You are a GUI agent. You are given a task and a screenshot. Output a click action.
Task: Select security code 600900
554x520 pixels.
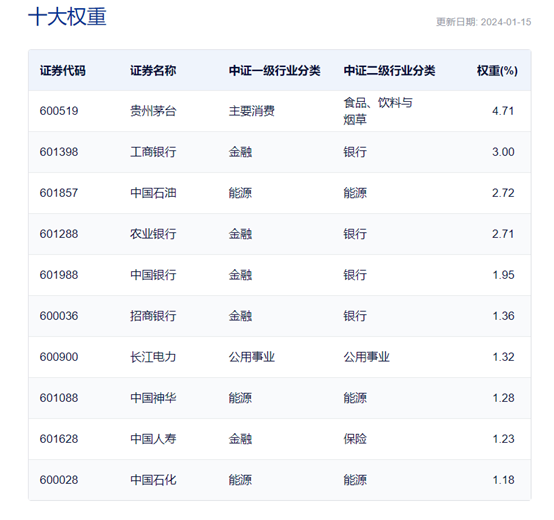tap(59, 357)
